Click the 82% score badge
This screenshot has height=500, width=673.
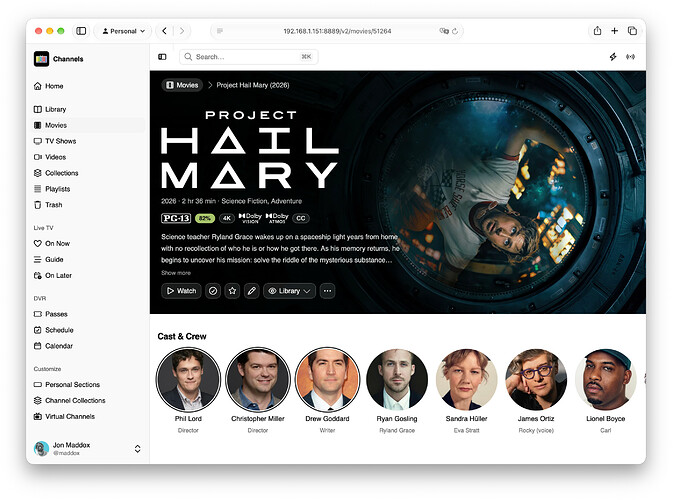pos(205,218)
